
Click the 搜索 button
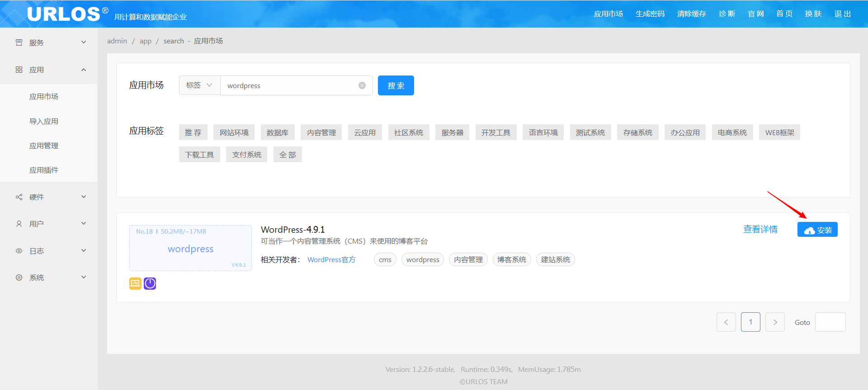[396, 85]
